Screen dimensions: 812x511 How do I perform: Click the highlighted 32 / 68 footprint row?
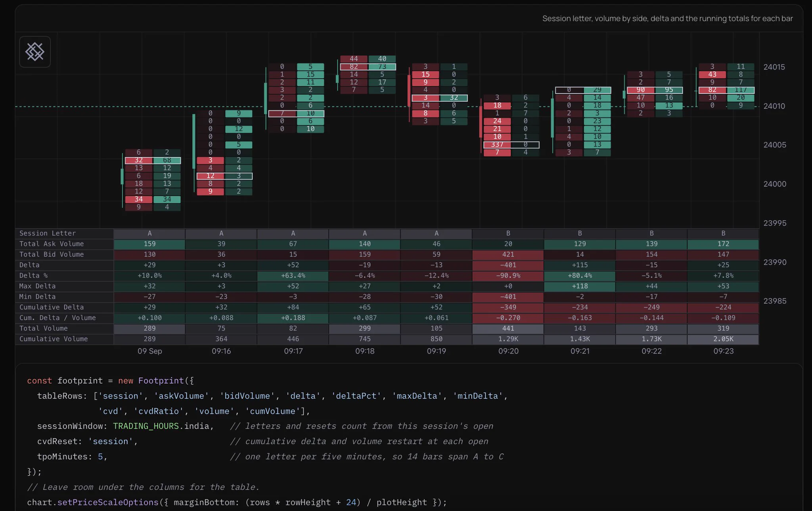click(x=153, y=160)
